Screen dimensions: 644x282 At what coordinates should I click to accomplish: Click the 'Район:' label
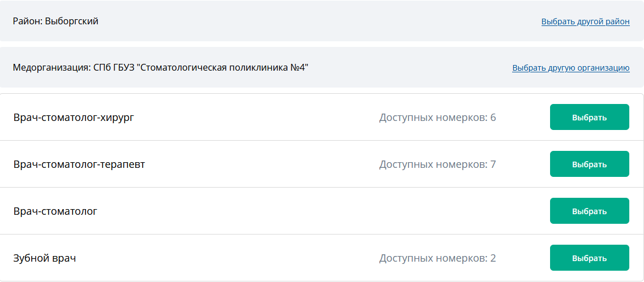pos(27,21)
